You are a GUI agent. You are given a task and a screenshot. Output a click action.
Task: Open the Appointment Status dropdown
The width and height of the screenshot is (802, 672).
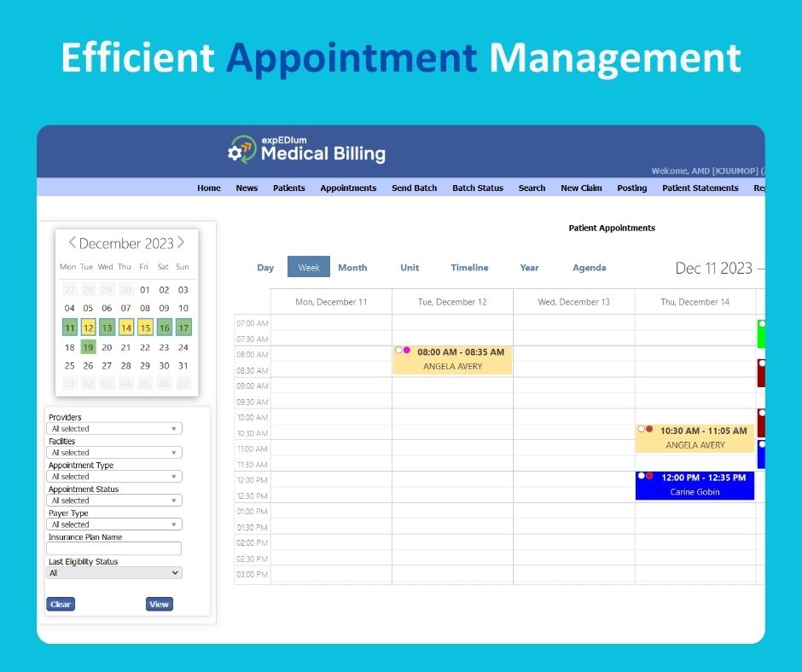coord(114,500)
